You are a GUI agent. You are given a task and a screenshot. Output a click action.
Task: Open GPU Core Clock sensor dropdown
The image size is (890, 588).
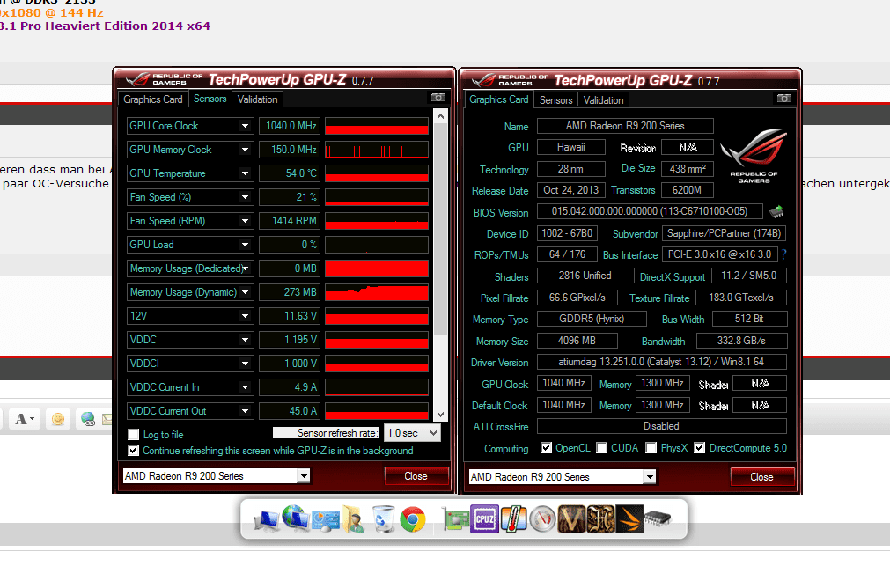tap(246, 126)
